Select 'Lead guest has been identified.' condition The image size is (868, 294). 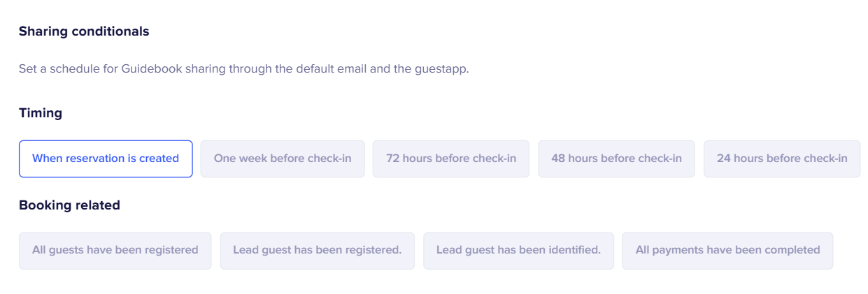tap(518, 250)
